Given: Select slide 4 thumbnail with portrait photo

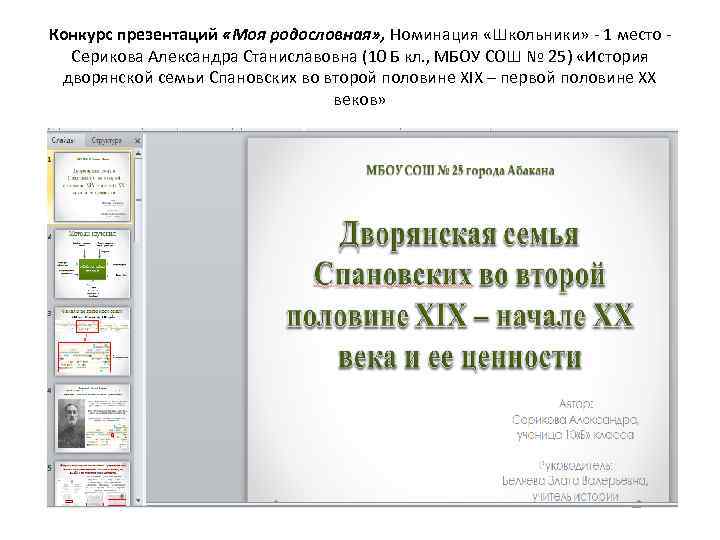Looking at the screenshot, I should [x=92, y=418].
